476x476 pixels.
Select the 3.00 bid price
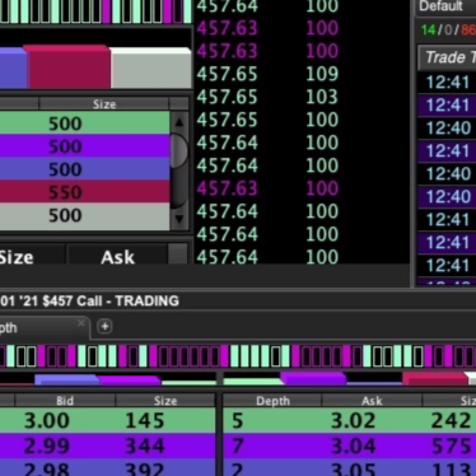[47, 421]
